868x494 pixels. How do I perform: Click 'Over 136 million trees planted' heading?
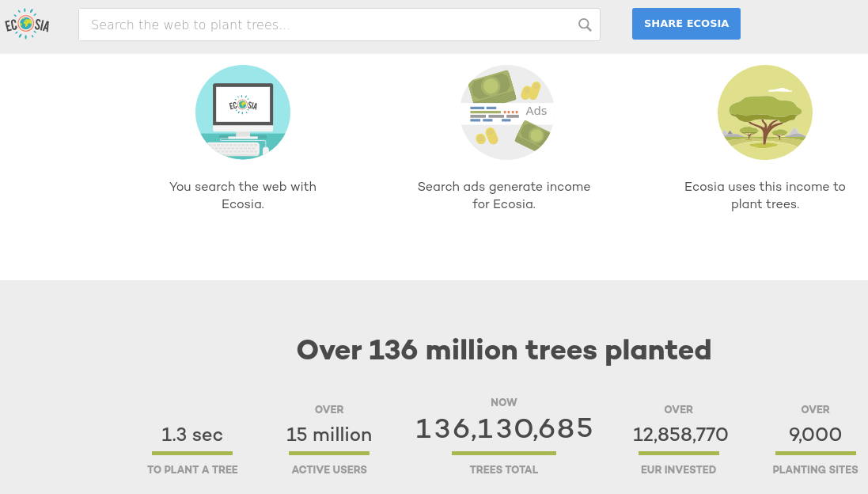pos(504,350)
